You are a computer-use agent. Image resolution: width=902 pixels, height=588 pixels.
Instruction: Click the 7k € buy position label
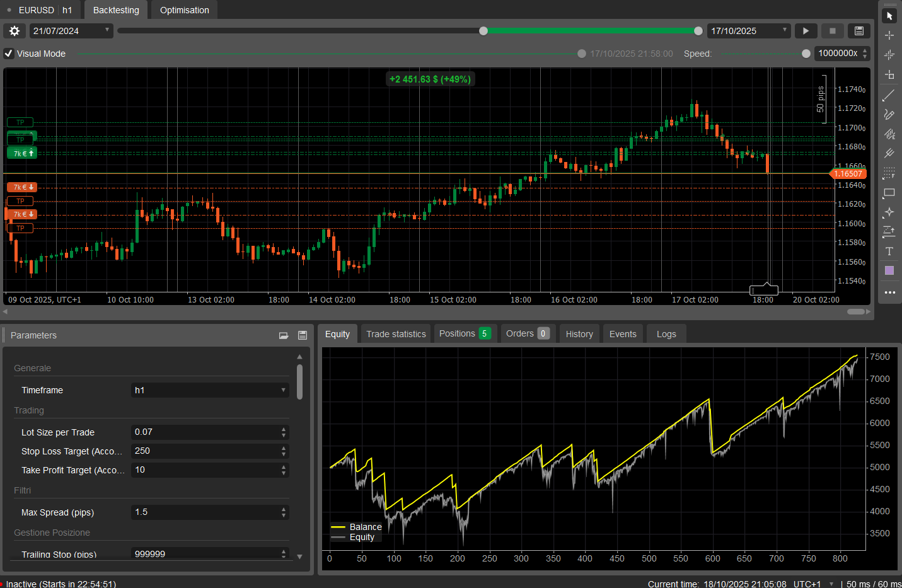22,153
